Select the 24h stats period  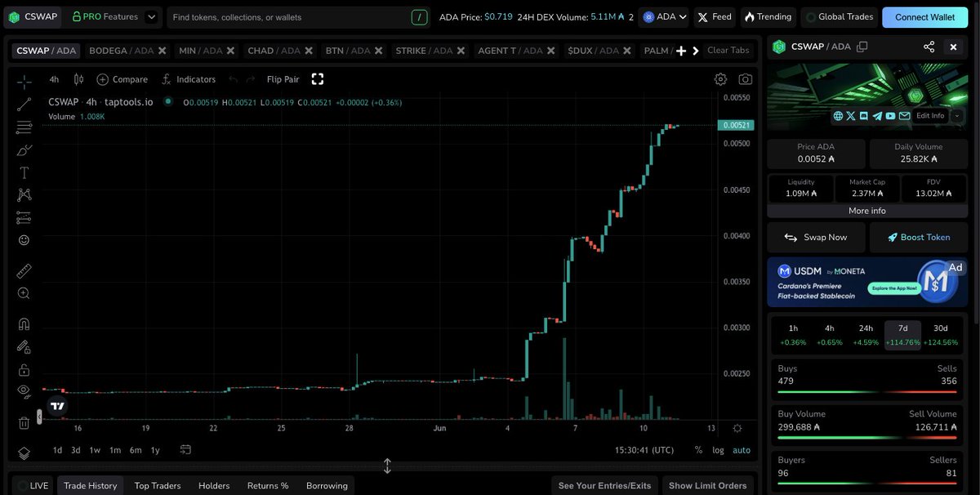point(866,335)
